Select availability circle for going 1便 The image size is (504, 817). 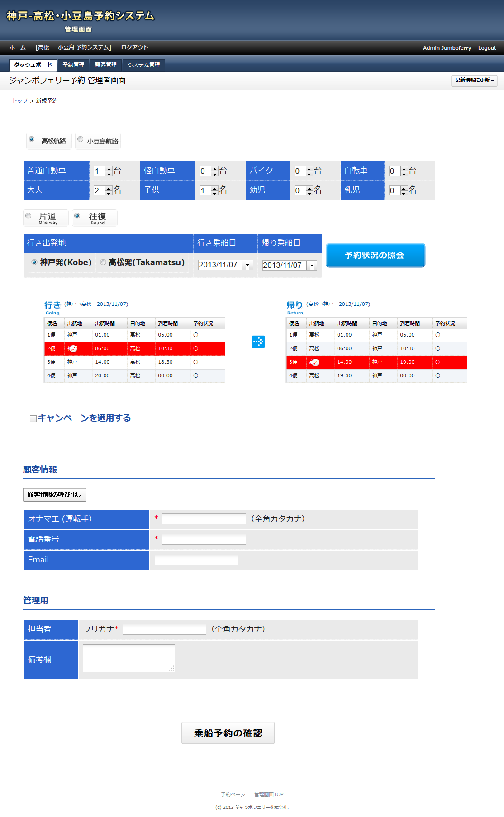point(195,335)
